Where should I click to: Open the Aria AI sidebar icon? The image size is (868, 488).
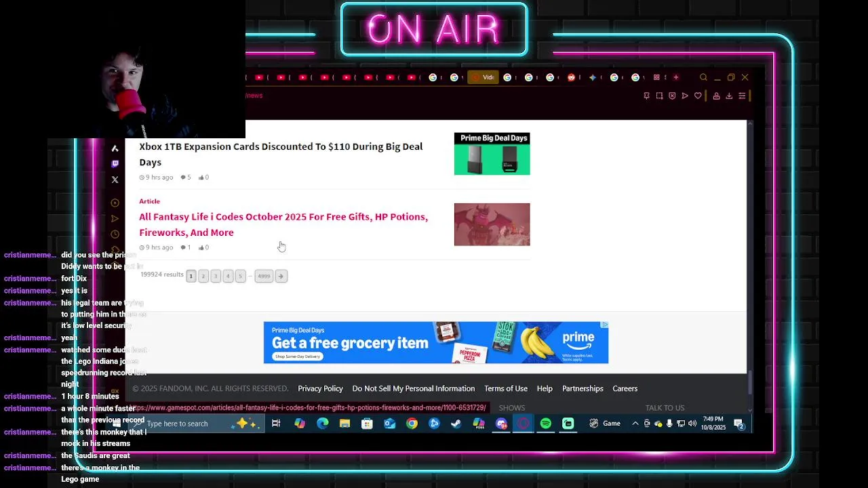tap(115, 148)
